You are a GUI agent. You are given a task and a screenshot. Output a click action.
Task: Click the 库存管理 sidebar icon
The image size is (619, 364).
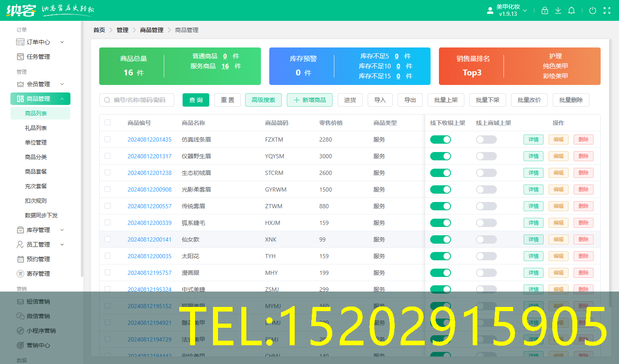coord(20,230)
